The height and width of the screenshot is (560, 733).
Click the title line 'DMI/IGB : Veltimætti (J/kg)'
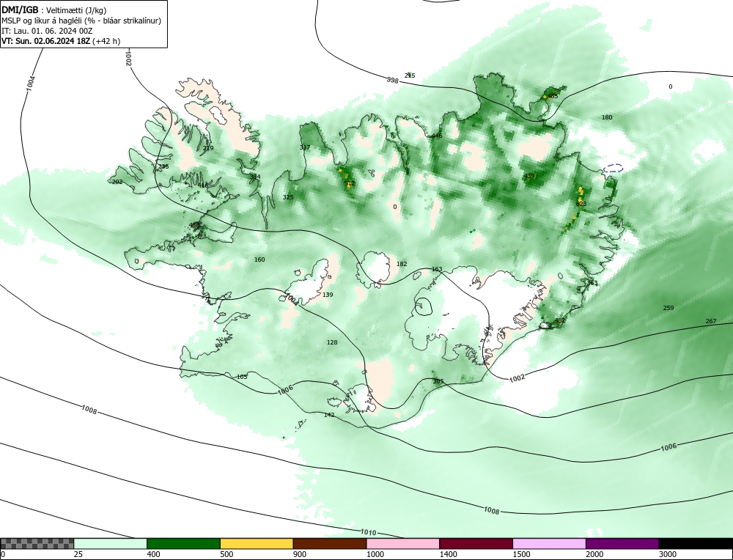pos(54,11)
